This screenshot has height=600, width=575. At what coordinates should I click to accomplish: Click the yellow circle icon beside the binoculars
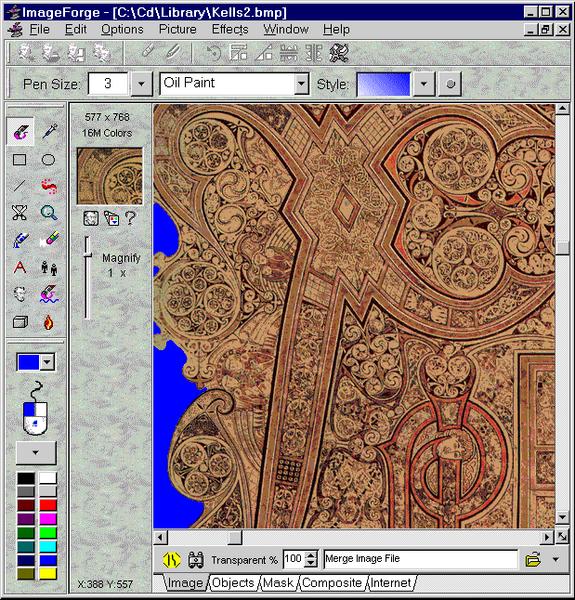click(x=171, y=560)
